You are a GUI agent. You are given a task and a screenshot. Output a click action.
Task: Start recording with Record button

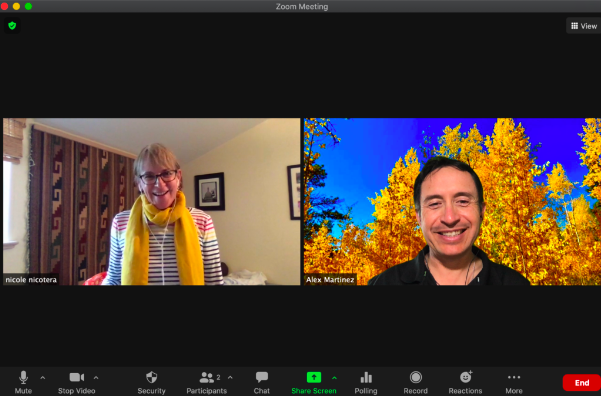click(x=415, y=382)
